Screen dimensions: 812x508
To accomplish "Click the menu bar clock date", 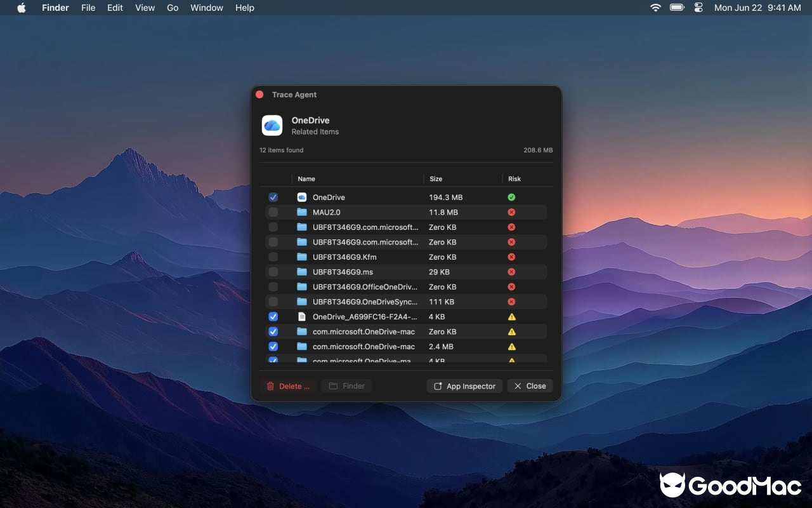I will 757,8.
